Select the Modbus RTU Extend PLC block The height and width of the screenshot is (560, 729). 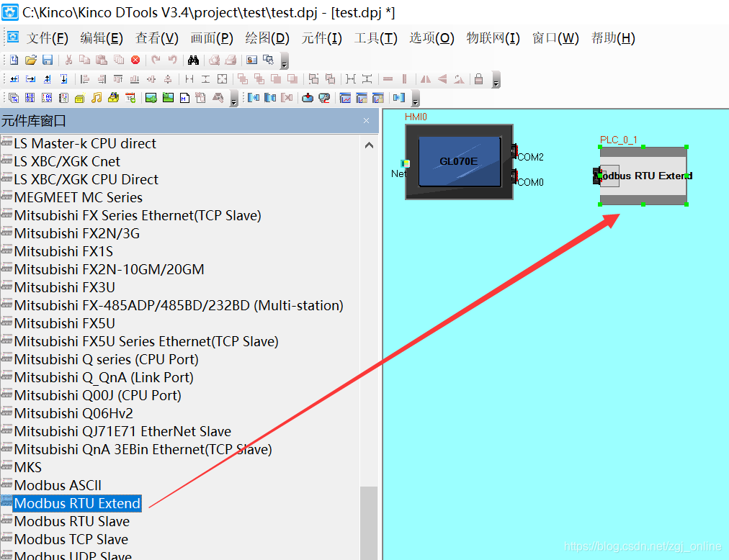coord(643,176)
